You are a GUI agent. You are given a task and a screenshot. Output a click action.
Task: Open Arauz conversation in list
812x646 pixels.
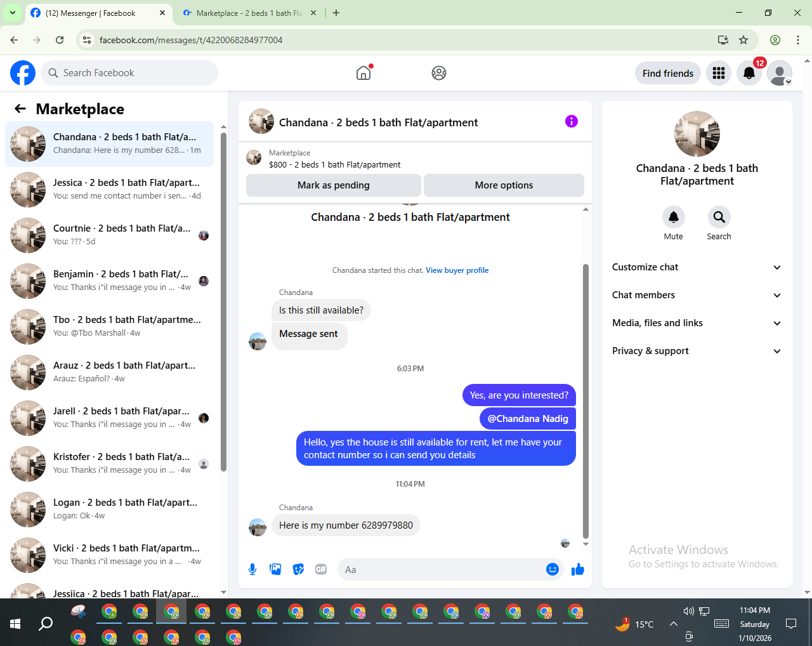coord(109,372)
